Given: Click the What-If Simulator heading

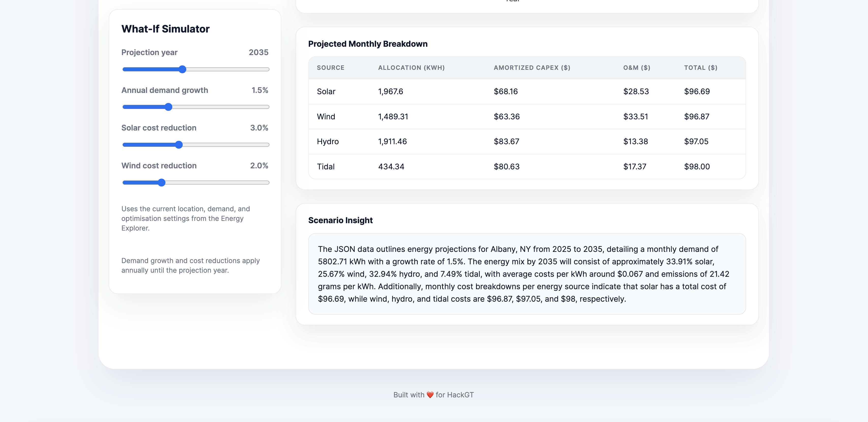Looking at the screenshot, I should [165, 29].
